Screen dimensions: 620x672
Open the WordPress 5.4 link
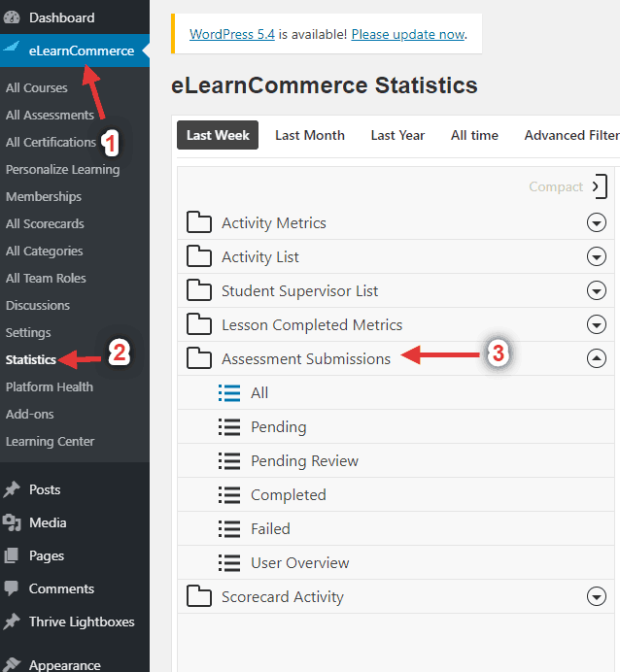232,34
